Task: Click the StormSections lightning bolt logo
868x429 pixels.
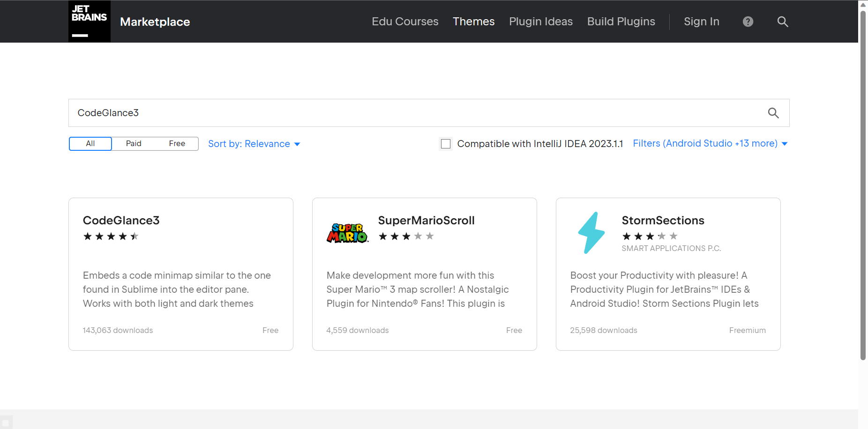Action: coord(591,233)
